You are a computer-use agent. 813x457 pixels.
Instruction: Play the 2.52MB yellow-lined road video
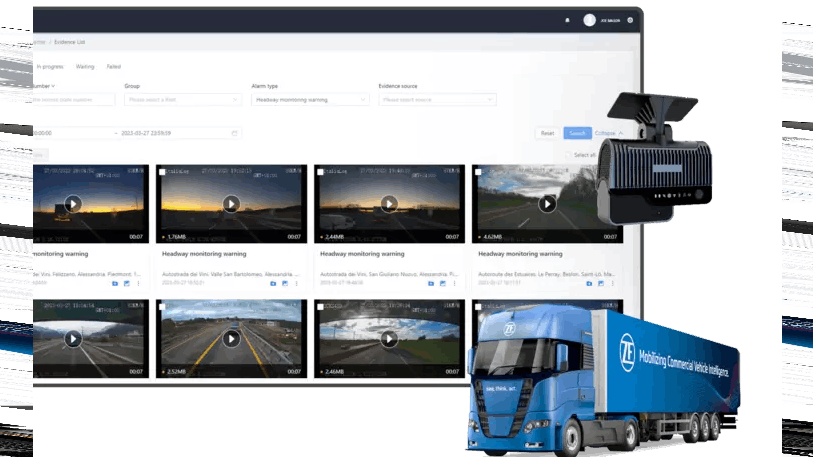pos(231,339)
